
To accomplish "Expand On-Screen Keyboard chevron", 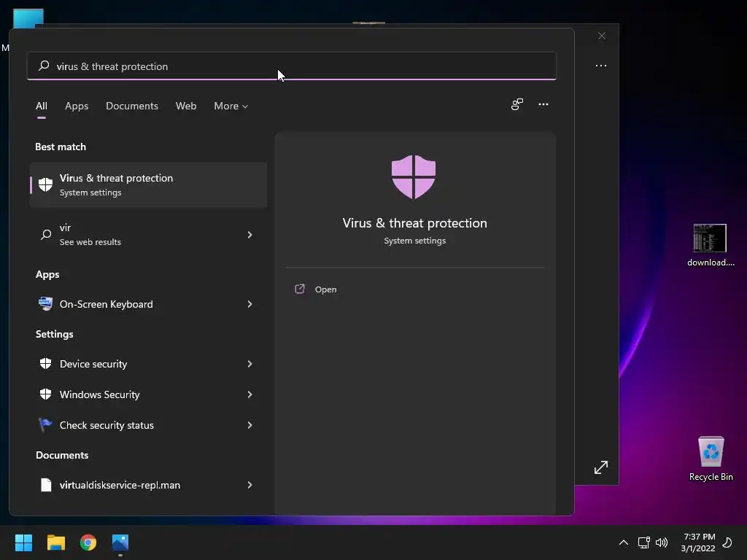I will point(249,304).
